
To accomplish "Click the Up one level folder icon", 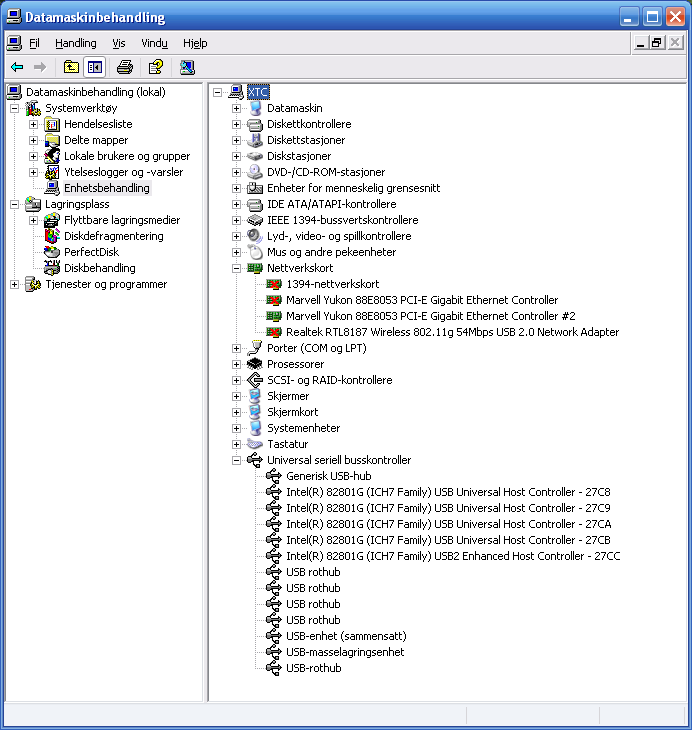I will [x=71, y=68].
